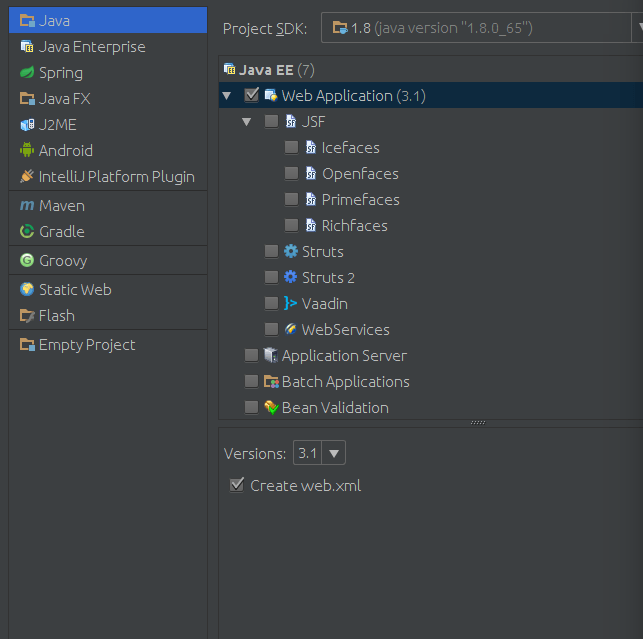Open the Project SDK dropdown

(480, 28)
